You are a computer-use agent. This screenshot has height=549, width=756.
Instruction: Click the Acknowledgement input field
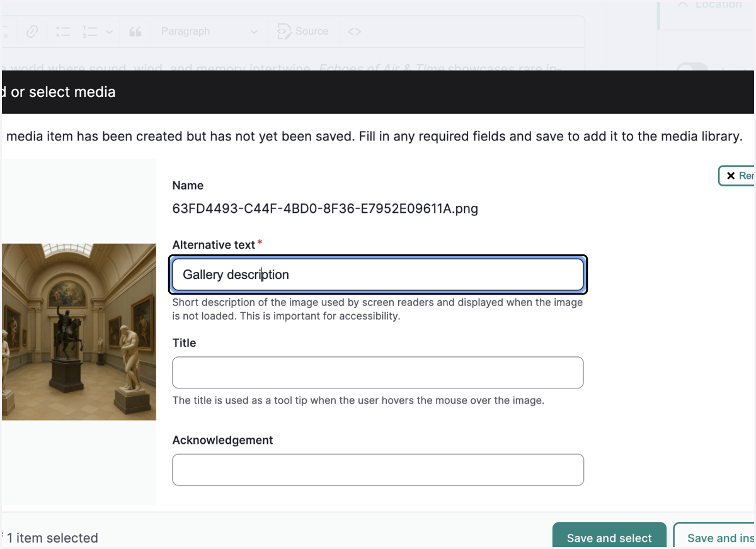[x=378, y=470]
